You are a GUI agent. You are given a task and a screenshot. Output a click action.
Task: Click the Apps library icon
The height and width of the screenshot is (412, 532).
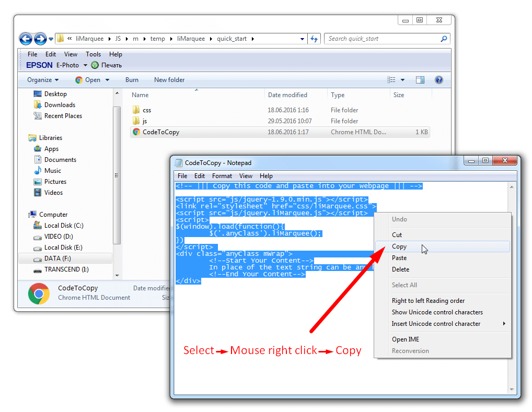click(x=38, y=148)
